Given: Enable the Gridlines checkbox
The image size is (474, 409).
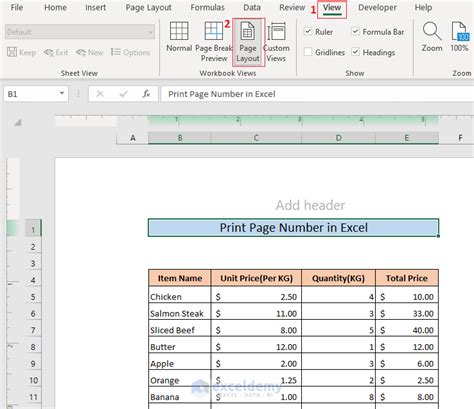Looking at the screenshot, I should pos(308,52).
